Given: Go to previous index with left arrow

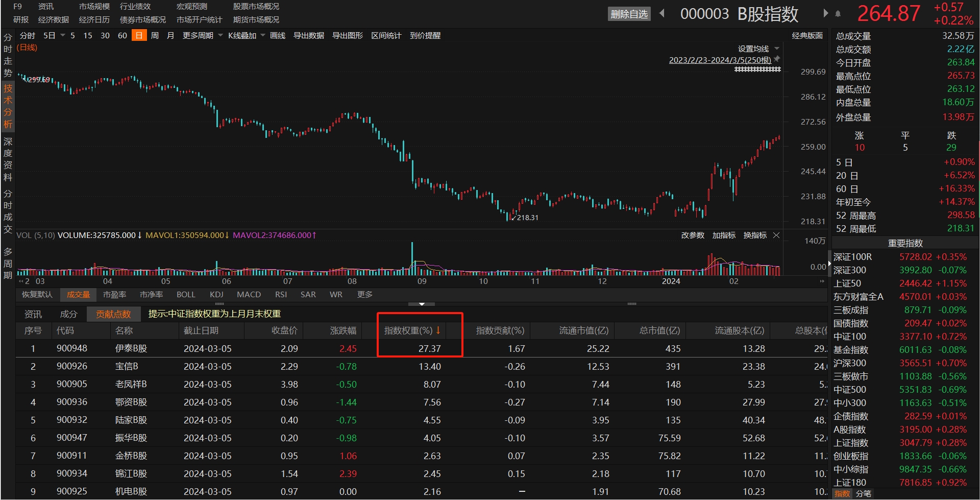Looking at the screenshot, I should coord(662,13).
